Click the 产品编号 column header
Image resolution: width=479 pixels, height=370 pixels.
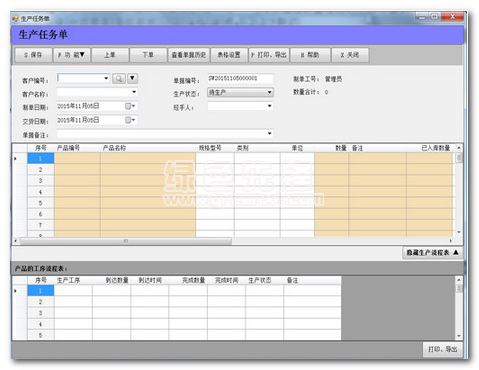77,148
